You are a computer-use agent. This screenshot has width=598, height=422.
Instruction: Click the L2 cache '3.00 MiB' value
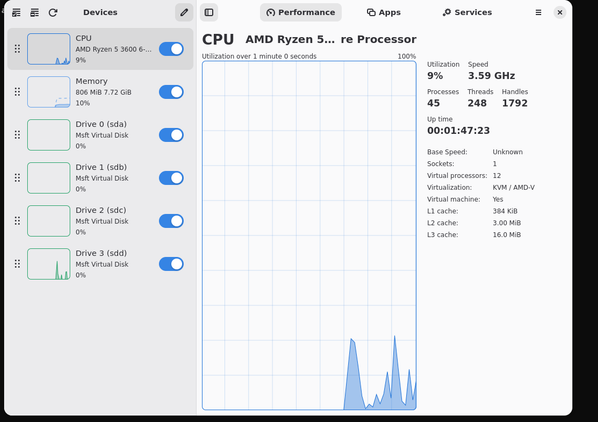pos(506,223)
